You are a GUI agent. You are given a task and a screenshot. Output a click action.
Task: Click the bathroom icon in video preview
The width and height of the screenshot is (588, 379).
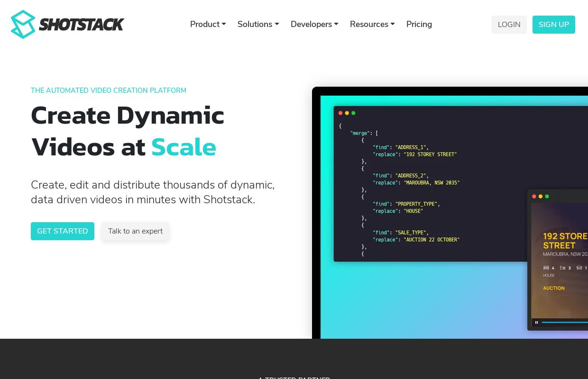tap(563, 268)
